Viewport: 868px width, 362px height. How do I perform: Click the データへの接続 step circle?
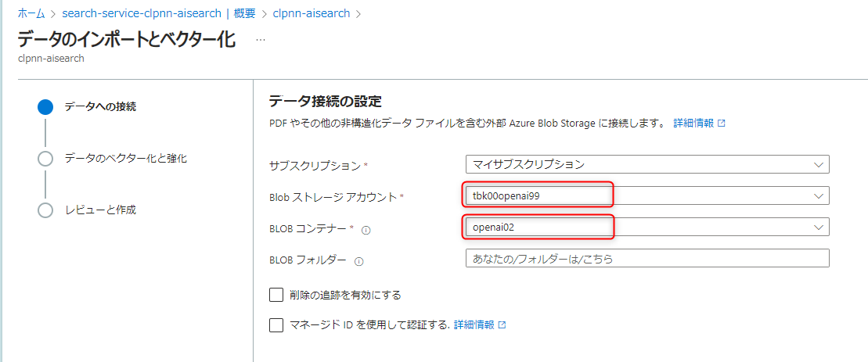(45, 107)
